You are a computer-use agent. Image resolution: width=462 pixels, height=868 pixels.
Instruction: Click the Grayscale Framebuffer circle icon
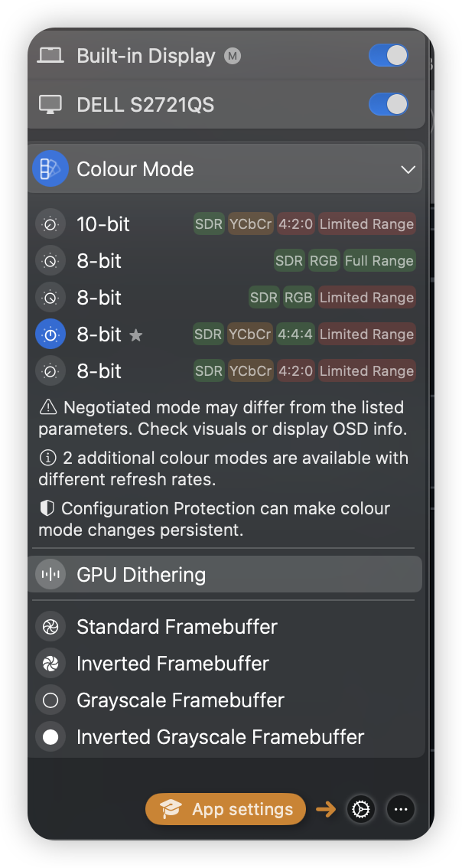click(x=50, y=700)
